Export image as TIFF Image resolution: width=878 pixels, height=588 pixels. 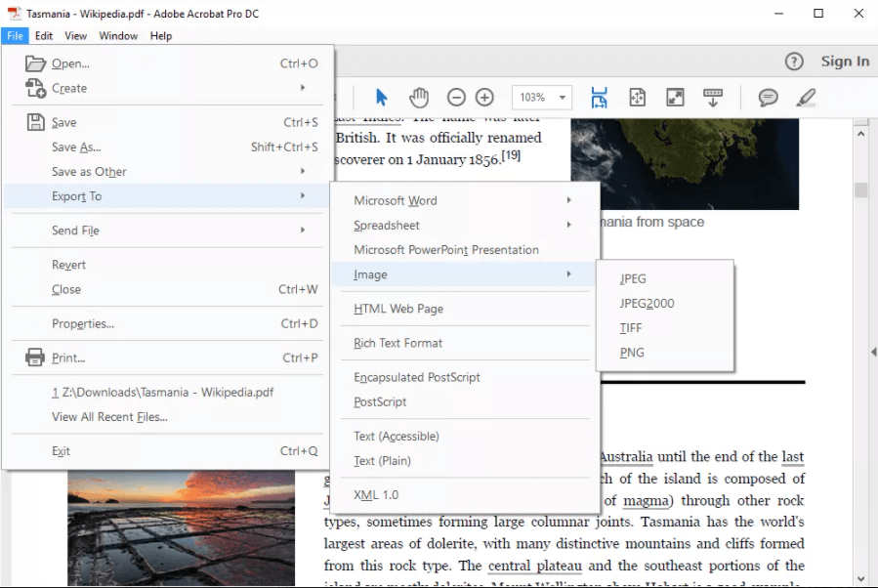pos(665,327)
